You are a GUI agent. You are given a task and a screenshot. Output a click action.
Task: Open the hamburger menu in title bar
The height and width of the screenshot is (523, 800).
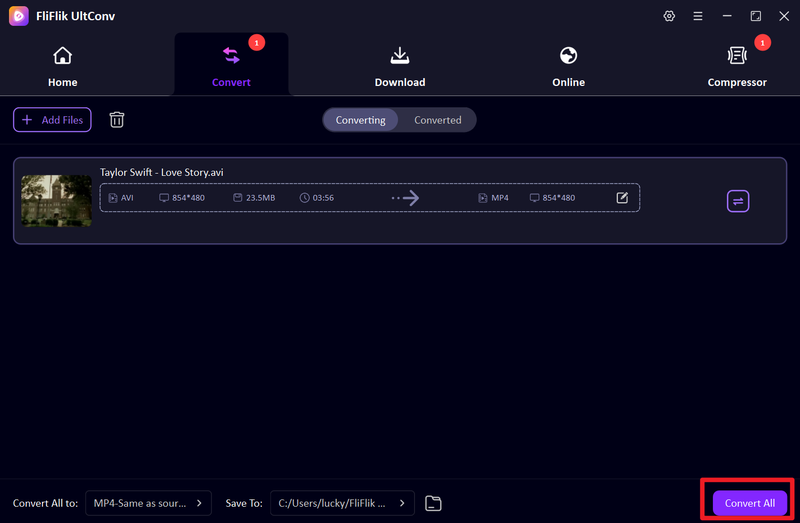[x=697, y=16]
